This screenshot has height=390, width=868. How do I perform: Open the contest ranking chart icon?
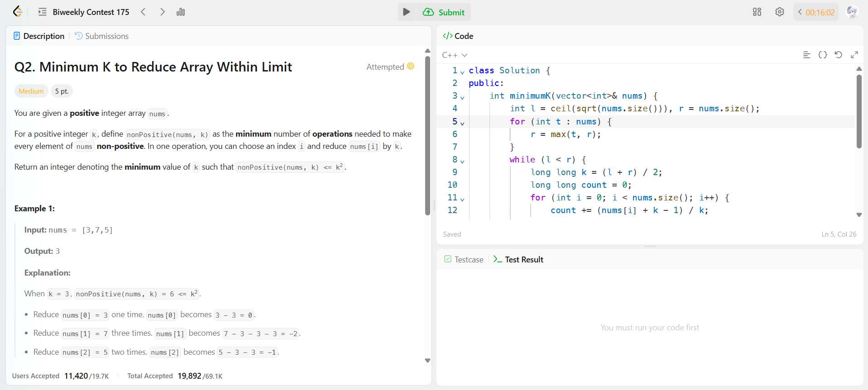tap(181, 12)
